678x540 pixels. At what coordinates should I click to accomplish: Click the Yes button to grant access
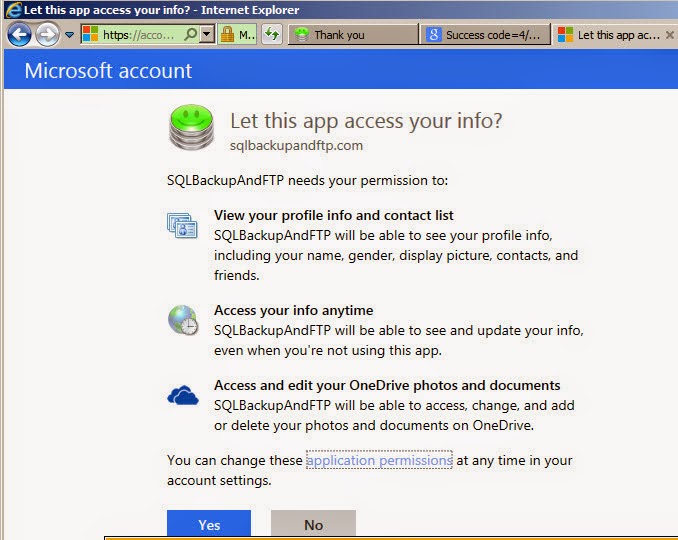(209, 524)
